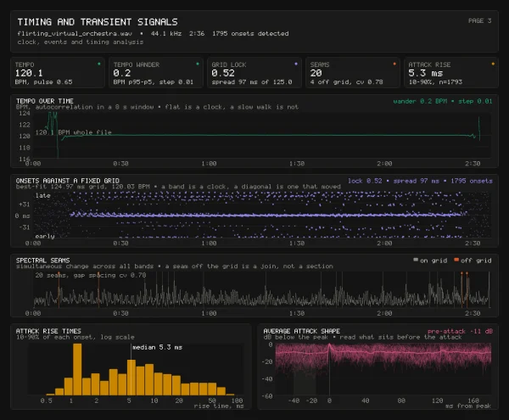509x420 pixels.
Task: Click the purple status dot on GRID LOCK card
Action: [x=296, y=64]
